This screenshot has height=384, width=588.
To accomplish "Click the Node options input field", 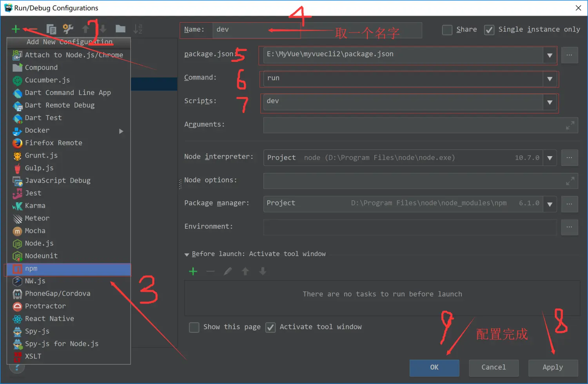I will click(421, 181).
